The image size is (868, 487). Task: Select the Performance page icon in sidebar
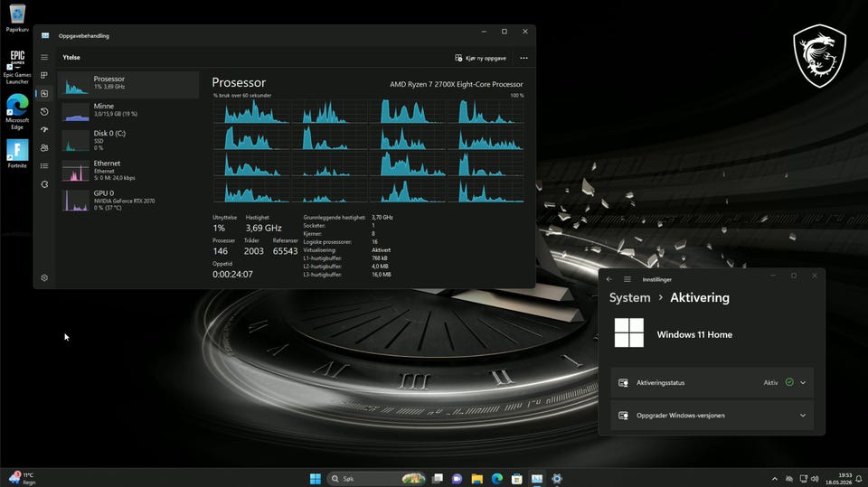tap(44, 94)
